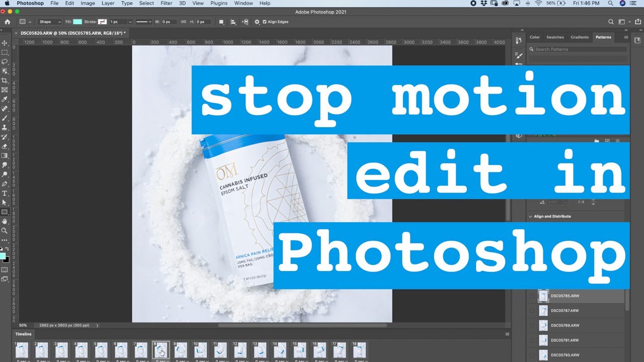Open the Window menu
The height and width of the screenshot is (362, 644).
click(x=244, y=3)
